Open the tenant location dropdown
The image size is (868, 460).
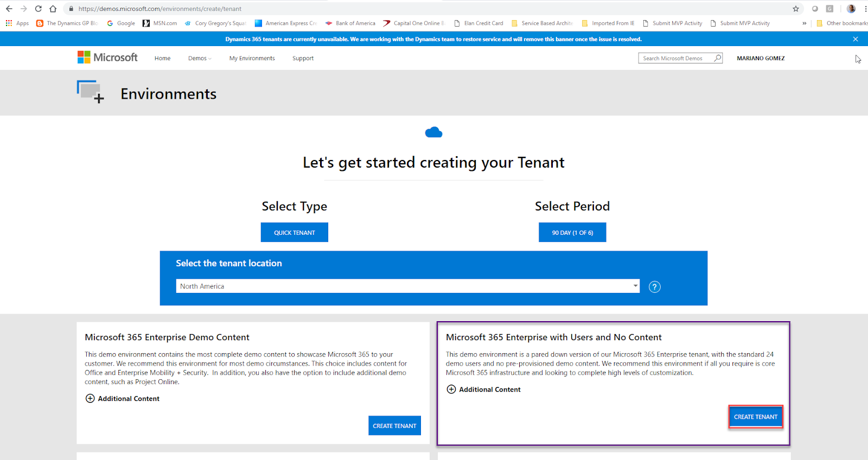coord(408,286)
